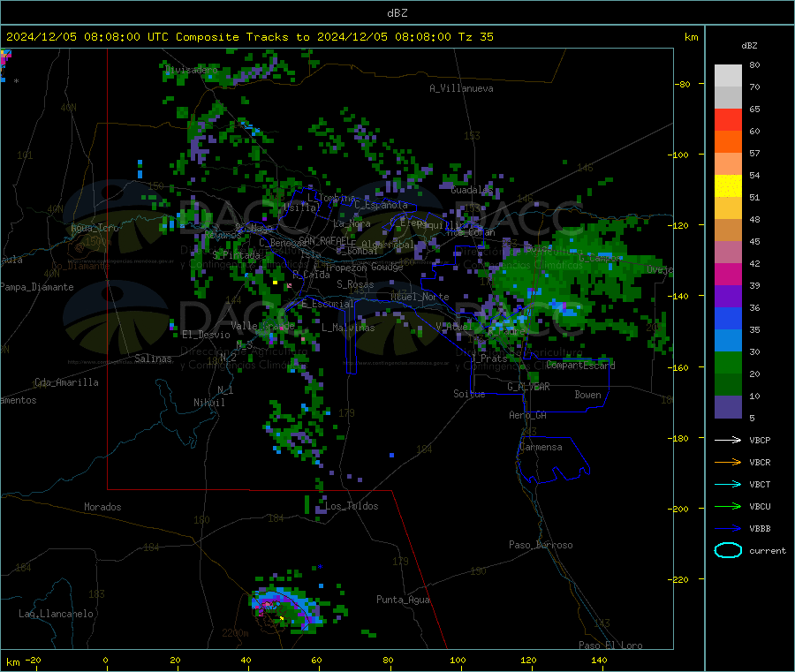Select the purple 36–39 dBZ swatch
Image resolution: width=795 pixels, height=672 pixels.
[x=728, y=297]
